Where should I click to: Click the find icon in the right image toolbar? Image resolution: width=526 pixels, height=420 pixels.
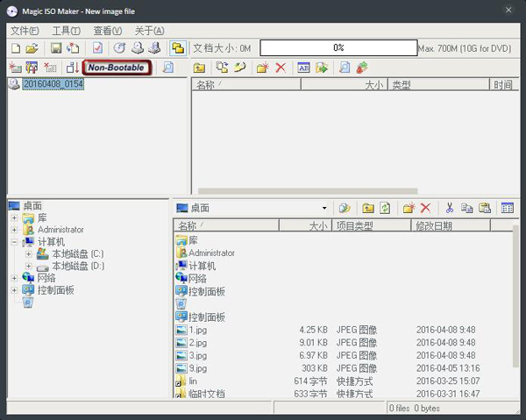pyautogui.click(x=345, y=68)
